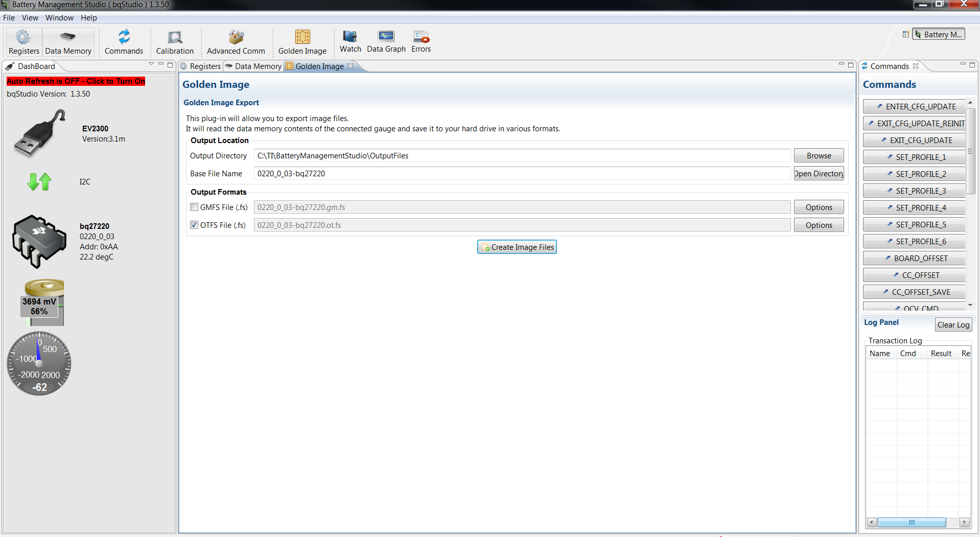Enable the GMFS File (.fs) output format
Screen dimensions: 980x537
(x=194, y=207)
